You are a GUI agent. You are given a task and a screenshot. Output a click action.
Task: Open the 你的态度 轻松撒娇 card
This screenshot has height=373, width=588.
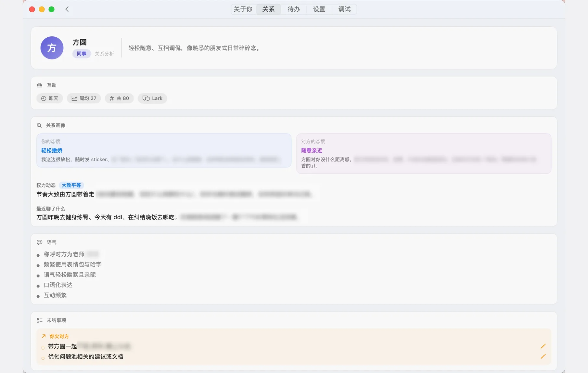coord(164,150)
